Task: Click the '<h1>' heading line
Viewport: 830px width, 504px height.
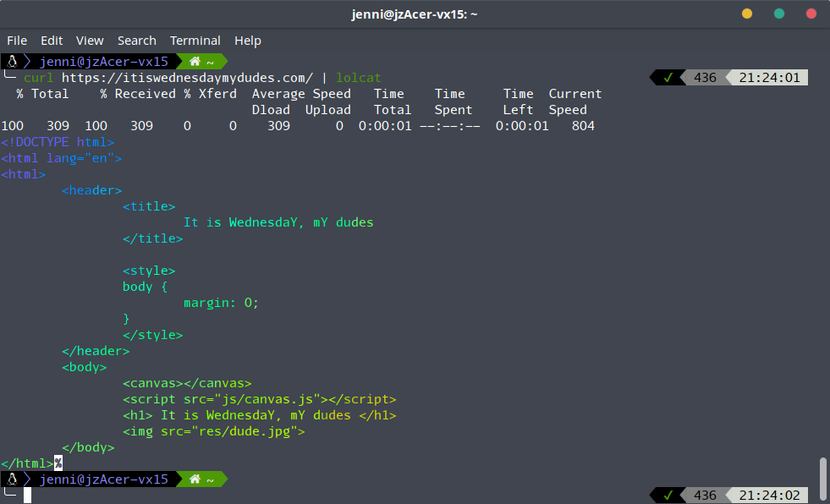Action: pyautogui.click(x=260, y=415)
